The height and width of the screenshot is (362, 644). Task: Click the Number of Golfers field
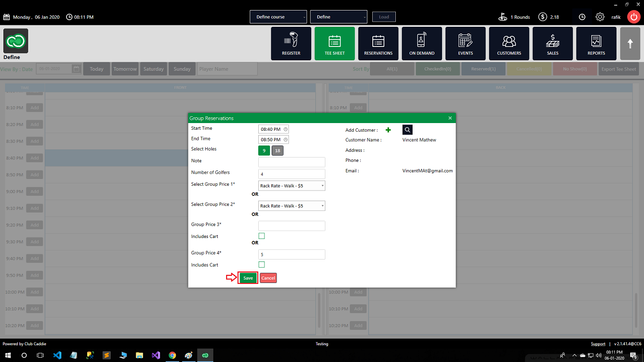tap(292, 174)
